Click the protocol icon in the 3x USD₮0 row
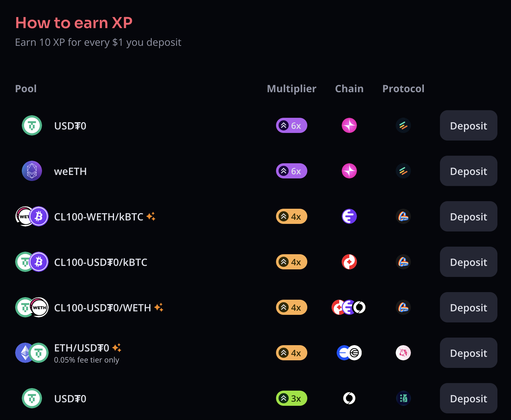 pos(403,398)
